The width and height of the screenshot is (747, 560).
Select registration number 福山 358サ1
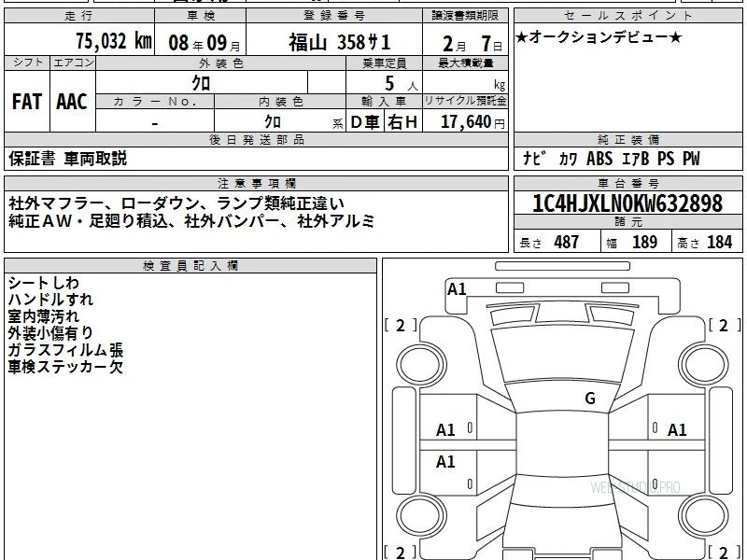point(340,42)
